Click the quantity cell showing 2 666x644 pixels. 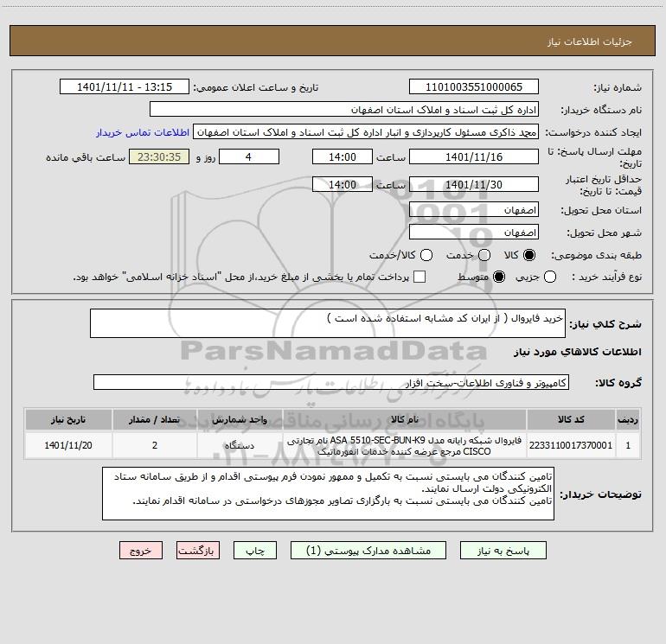point(155,445)
